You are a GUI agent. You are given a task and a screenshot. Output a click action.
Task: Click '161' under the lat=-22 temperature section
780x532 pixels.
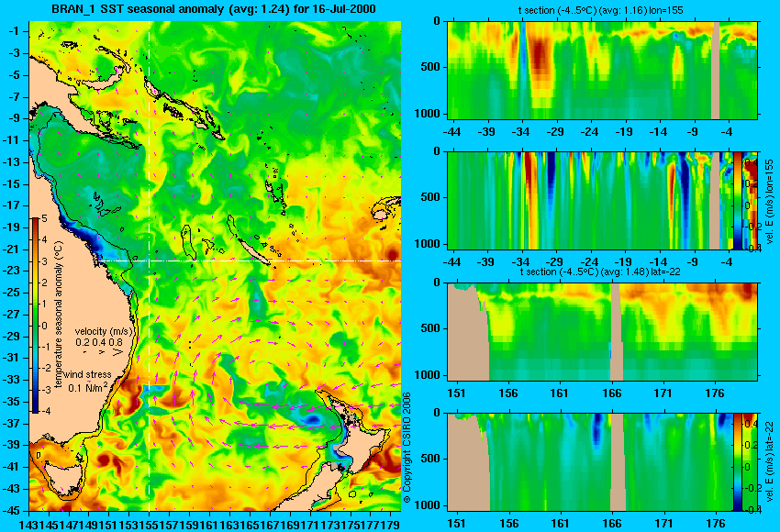[559, 393]
